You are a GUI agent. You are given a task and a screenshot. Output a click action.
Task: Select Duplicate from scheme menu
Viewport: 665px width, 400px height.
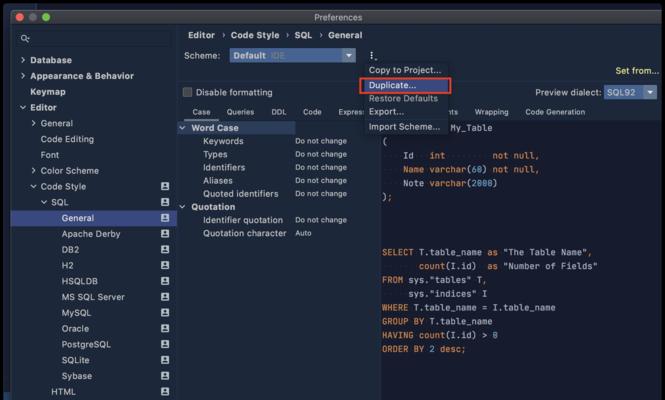405,85
